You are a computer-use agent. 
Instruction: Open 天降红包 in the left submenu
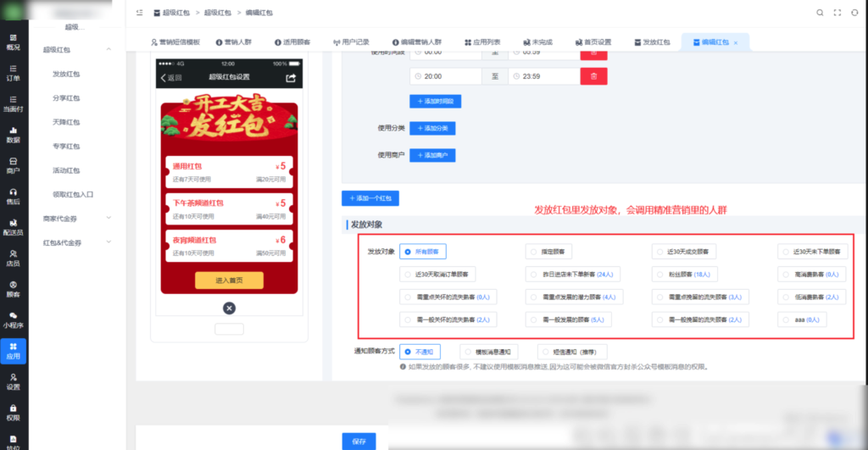[66, 122]
